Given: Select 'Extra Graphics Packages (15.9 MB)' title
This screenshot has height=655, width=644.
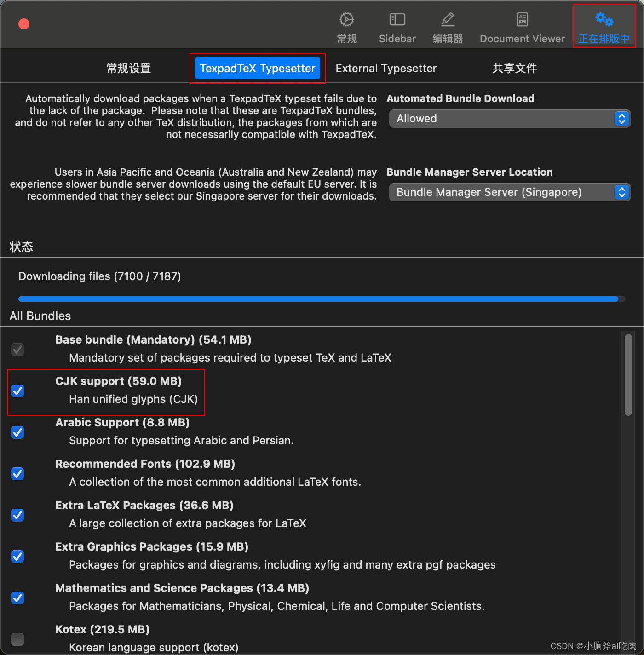Looking at the screenshot, I should 152,547.
